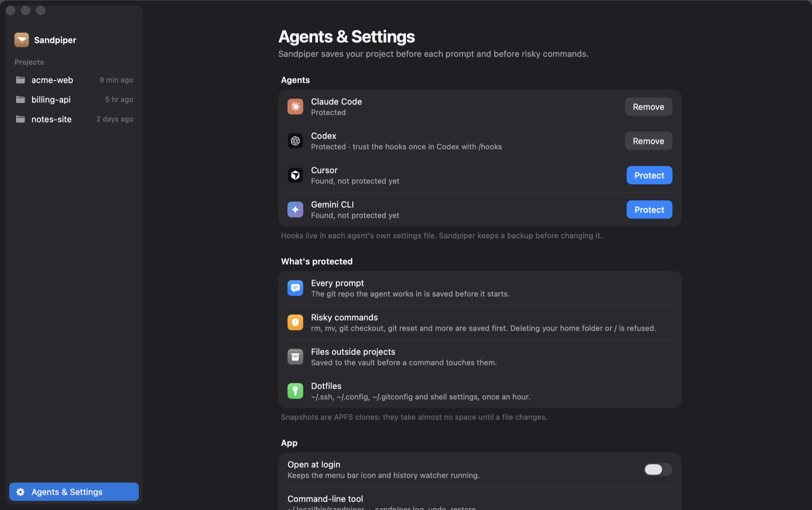Click the 'Dotfiles' row title

click(x=326, y=386)
